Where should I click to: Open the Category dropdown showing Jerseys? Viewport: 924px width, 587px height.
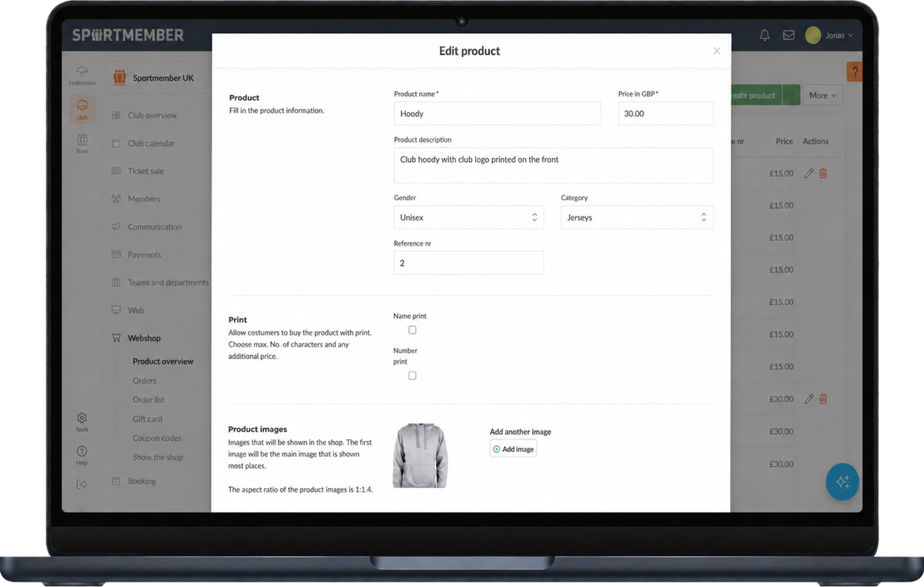pos(637,217)
